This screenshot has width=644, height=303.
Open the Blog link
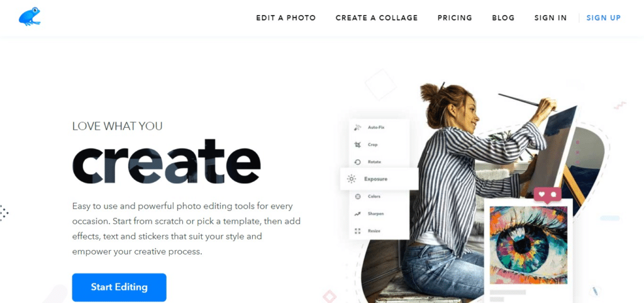click(x=503, y=18)
